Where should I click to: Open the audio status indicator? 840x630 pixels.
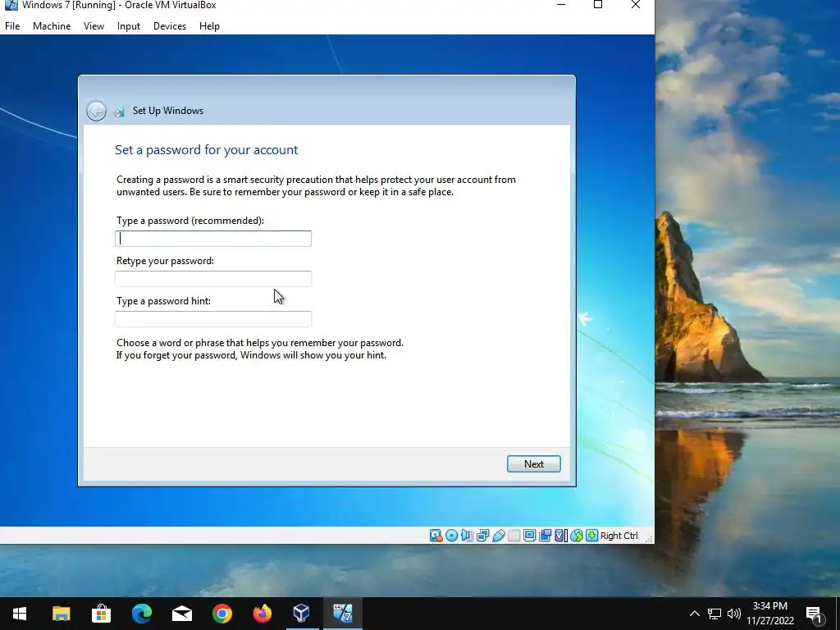tap(467, 535)
